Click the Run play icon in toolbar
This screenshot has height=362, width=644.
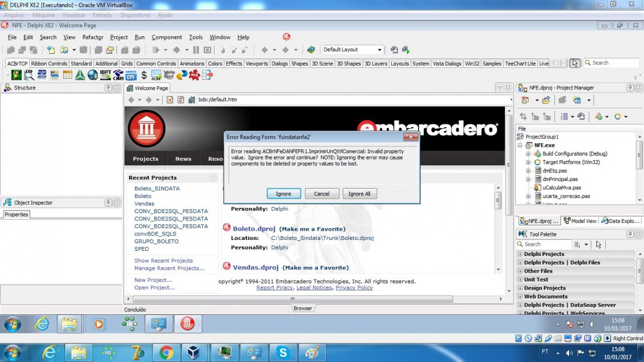coord(156,50)
